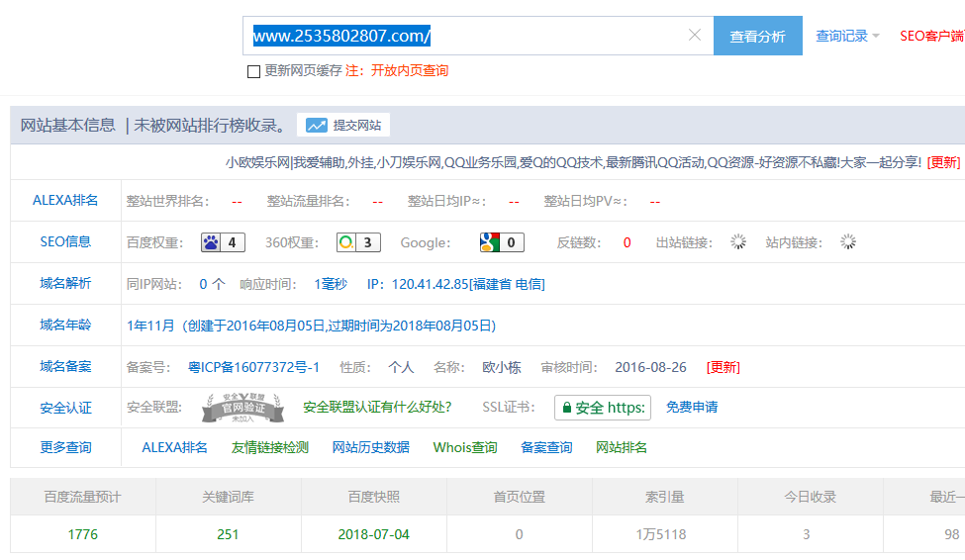This screenshot has height=560, width=965.
Task: Click the ICP number 粤ICP备16077372号-1
Action: (253, 367)
